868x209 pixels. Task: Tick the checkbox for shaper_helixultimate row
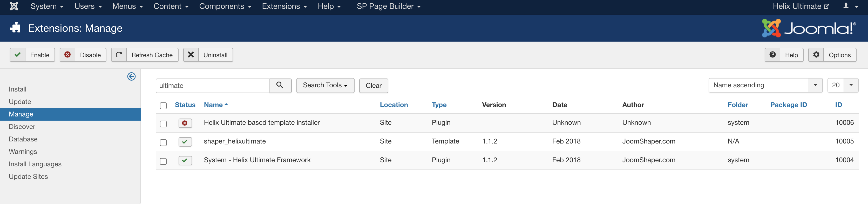[164, 142]
